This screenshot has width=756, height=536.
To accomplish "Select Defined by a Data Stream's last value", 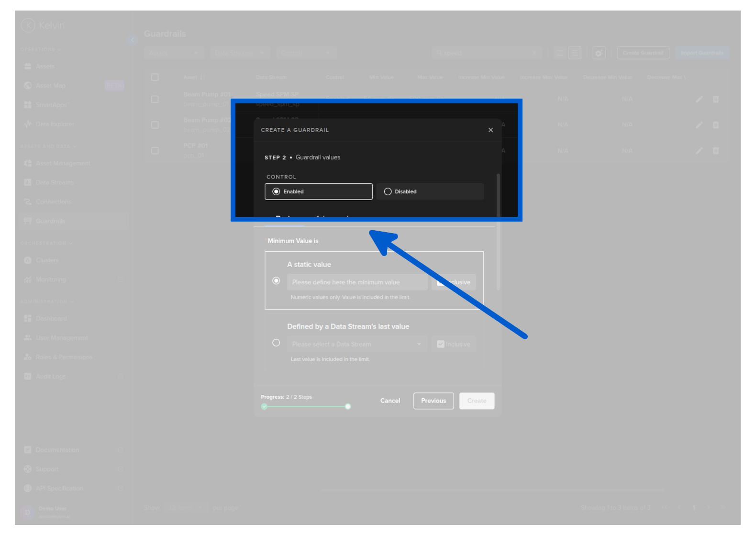I will click(276, 343).
